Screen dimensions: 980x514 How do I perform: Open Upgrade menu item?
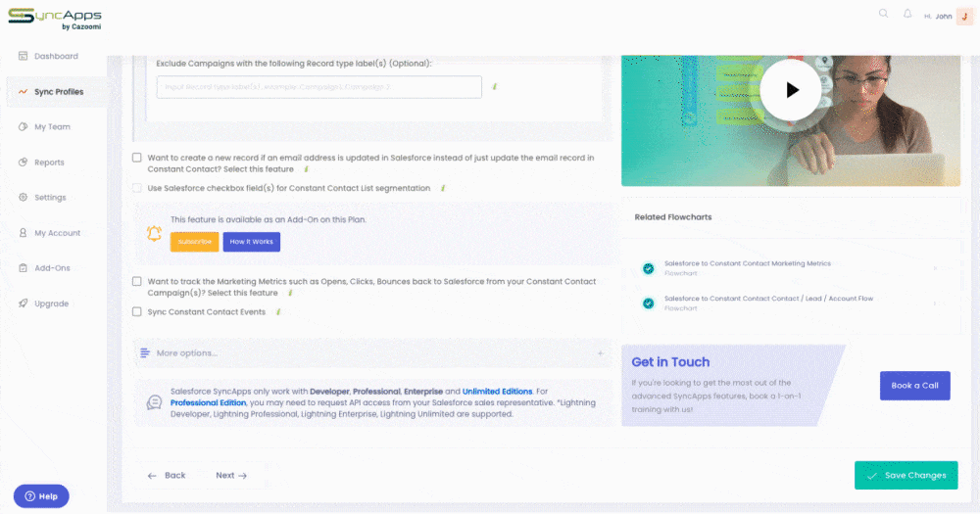point(51,304)
